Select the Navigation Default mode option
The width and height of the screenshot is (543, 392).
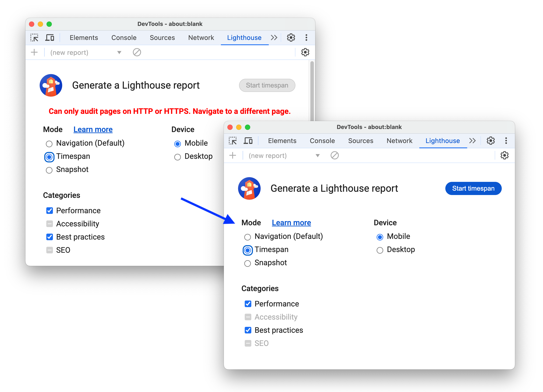pos(247,236)
